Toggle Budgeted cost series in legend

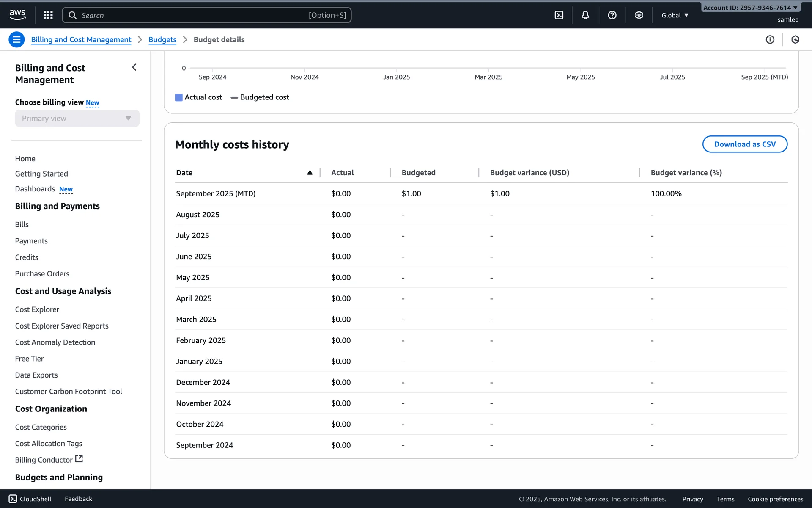click(260, 97)
